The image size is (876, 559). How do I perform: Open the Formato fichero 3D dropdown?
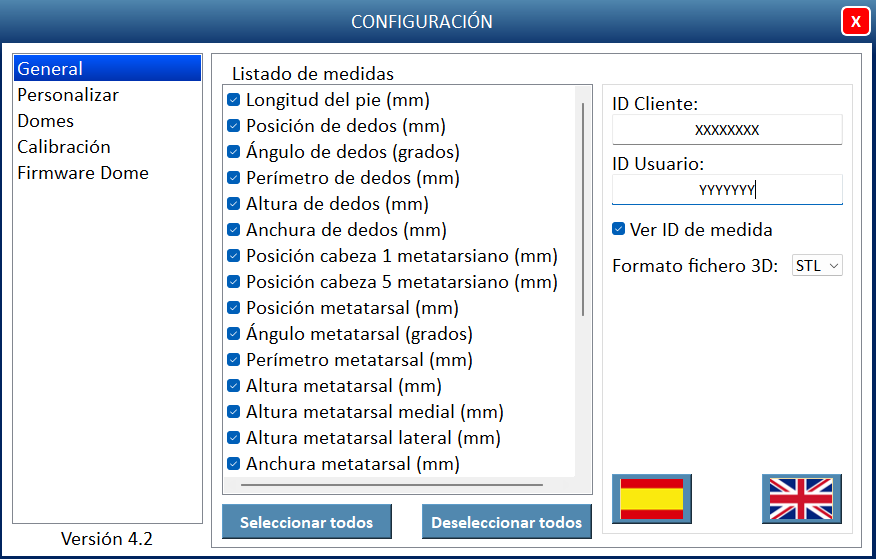click(817, 266)
